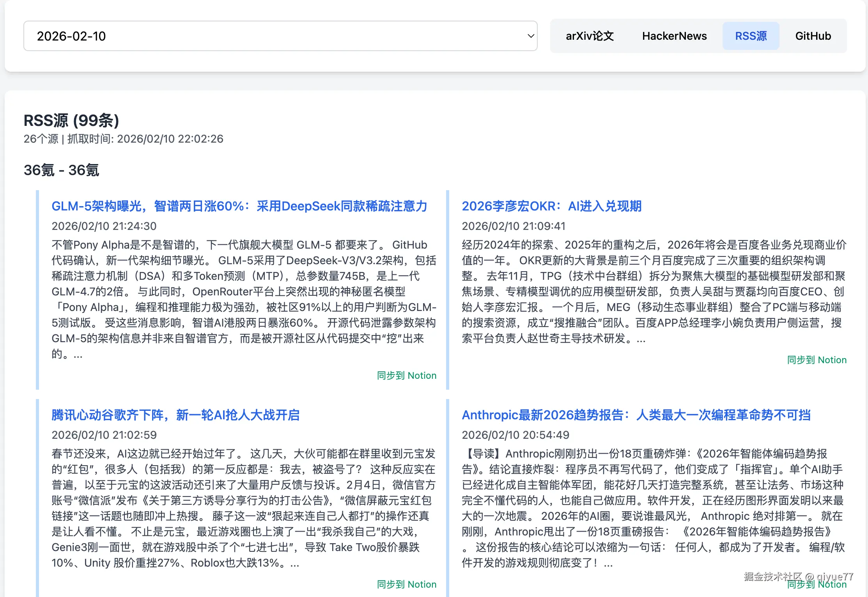
Task: Open the 2026李彦宏OKR article link
Action: [x=551, y=206]
